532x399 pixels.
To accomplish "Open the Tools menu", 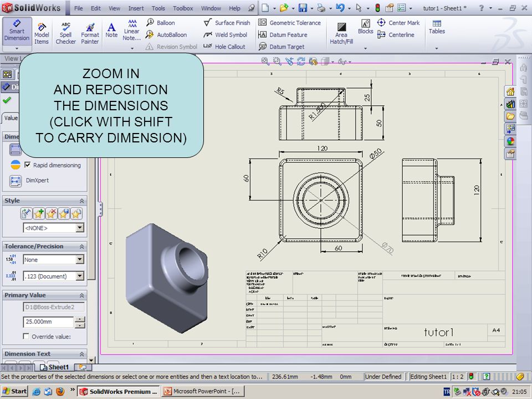I will click(x=158, y=8).
